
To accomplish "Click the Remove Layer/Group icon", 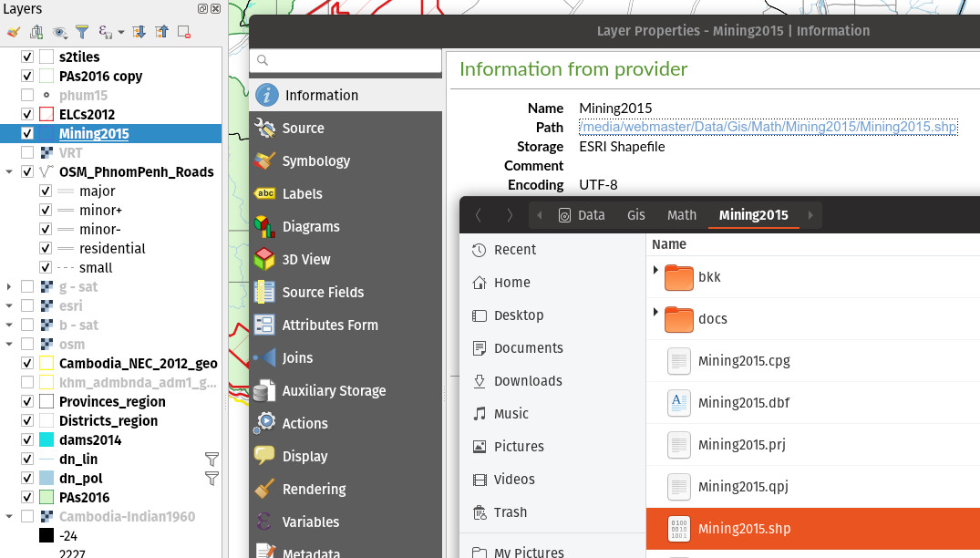I will click(184, 32).
